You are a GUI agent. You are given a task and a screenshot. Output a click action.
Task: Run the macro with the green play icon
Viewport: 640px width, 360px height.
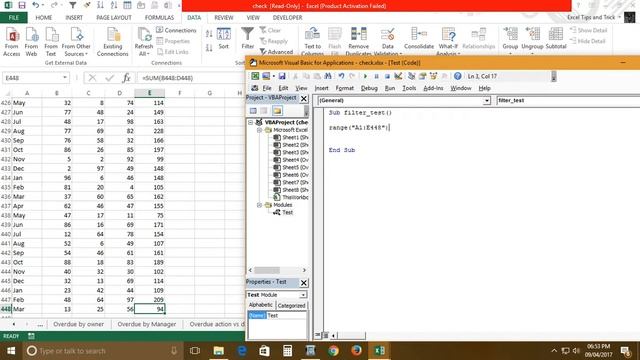pyautogui.click(x=365, y=76)
